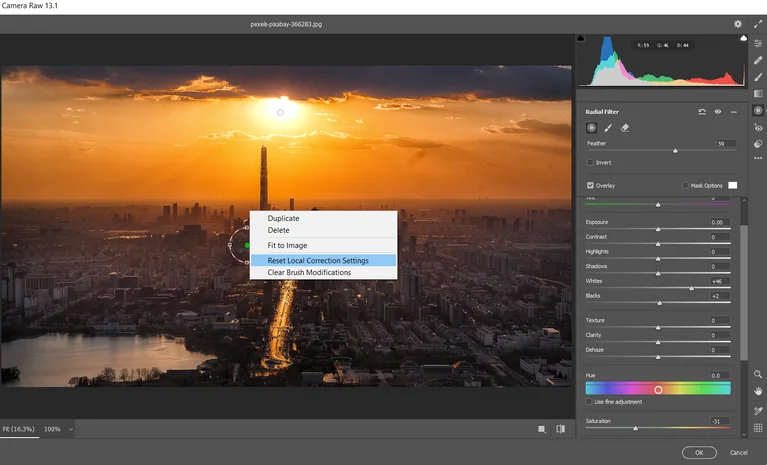
Task: Click the eraser icon in Radial Filter panel
Action: 625,128
